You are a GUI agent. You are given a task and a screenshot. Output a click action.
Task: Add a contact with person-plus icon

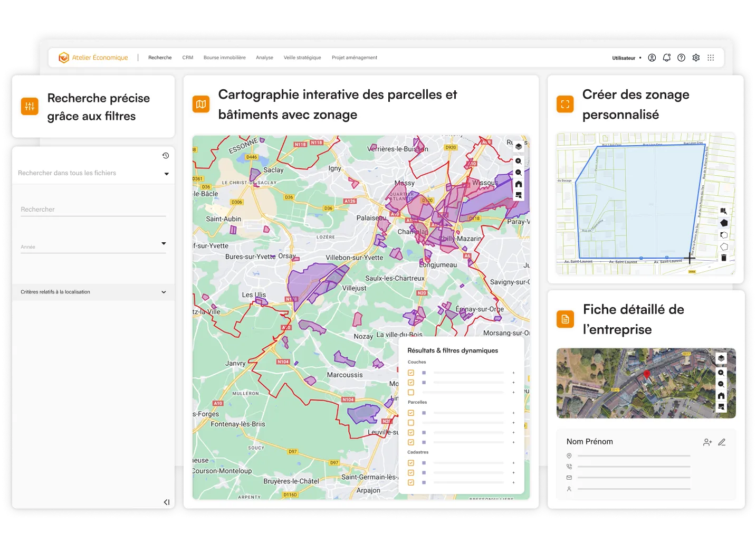(x=707, y=442)
